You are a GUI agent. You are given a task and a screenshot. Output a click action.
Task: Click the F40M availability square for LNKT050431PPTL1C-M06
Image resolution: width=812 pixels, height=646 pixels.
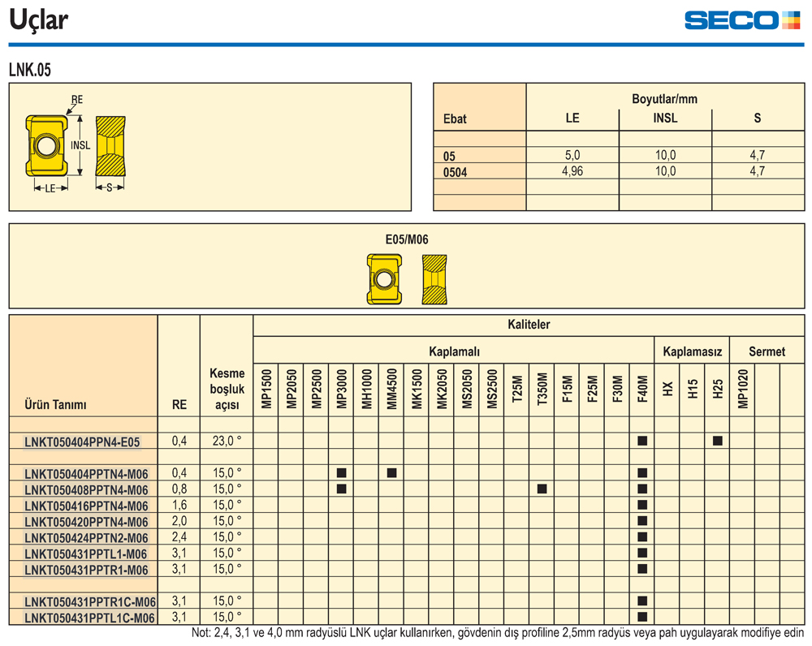(x=642, y=617)
